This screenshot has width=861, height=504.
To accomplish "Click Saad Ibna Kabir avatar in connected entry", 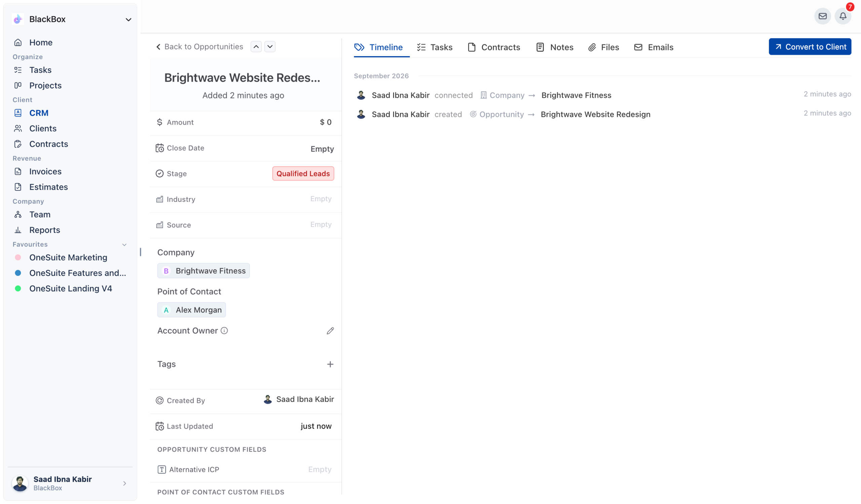I will [361, 95].
